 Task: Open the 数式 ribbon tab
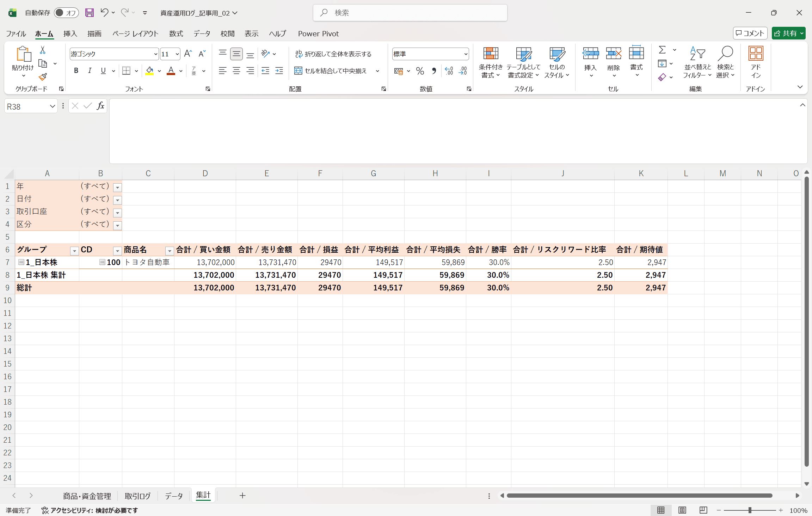(176, 33)
